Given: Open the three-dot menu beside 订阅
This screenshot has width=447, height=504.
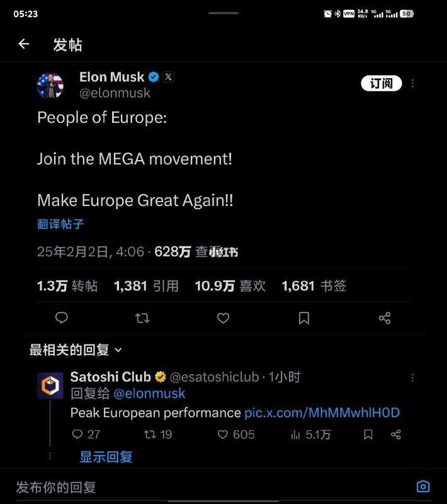Looking at the screenshot, I should (x=412, y=84).
